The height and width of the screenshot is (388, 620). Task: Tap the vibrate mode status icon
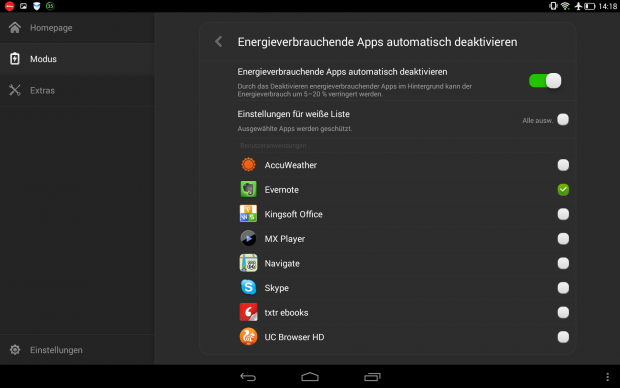(553, 6)
